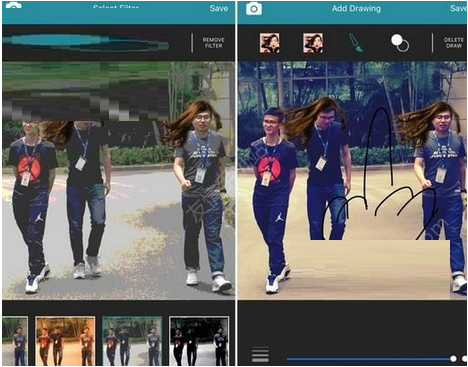The width and height of the screenshot is (468, 367).
Task: Tap the Add Drawing title text
Action: click(x=356, y=9)
